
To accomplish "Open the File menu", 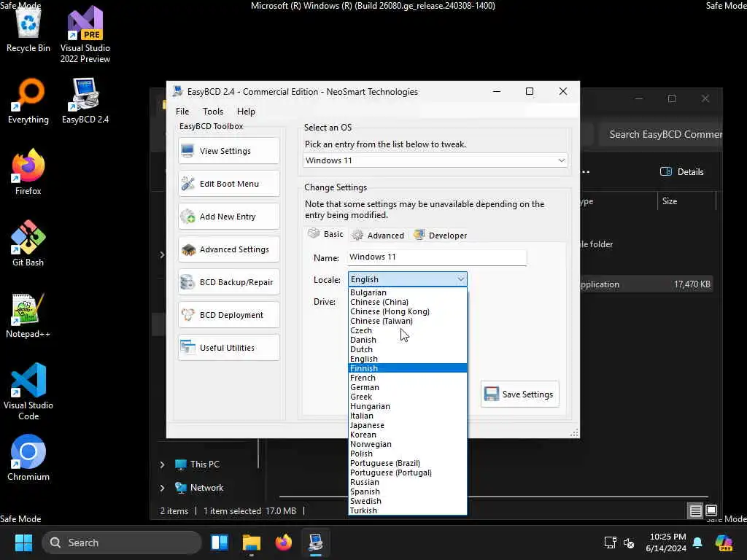I will point(182,112).
